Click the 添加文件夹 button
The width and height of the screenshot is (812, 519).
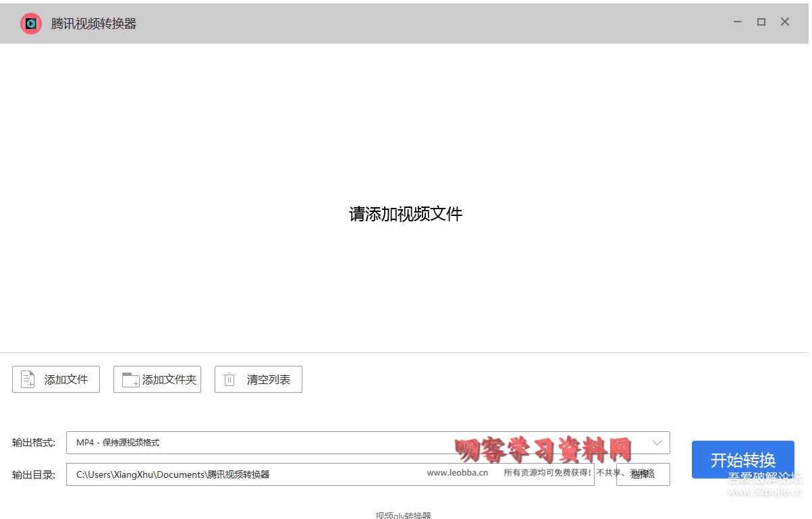click(x=157, y=379)
